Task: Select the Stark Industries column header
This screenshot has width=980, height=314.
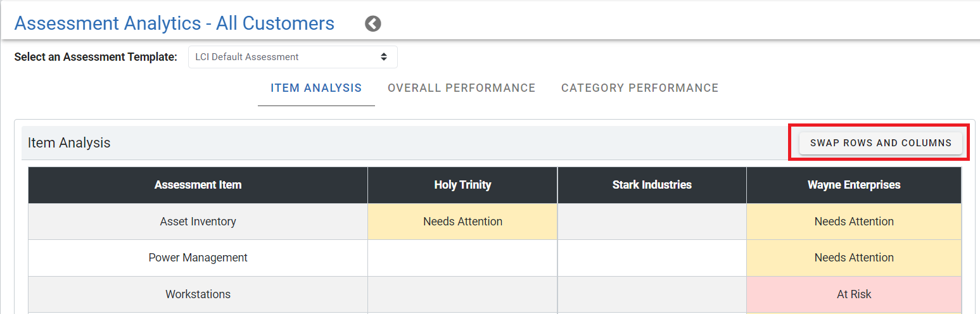Action: 652,185
